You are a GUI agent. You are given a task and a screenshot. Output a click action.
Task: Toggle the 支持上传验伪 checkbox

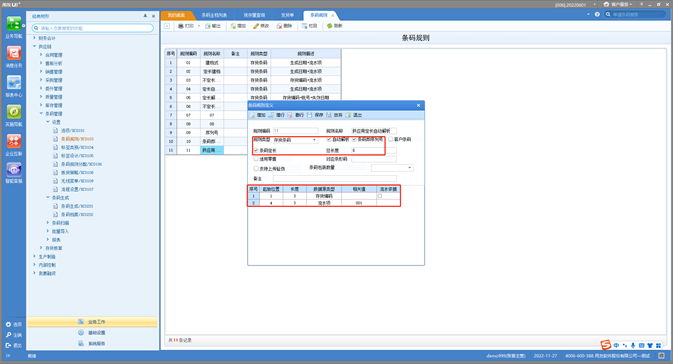click(x=256, y=169)
